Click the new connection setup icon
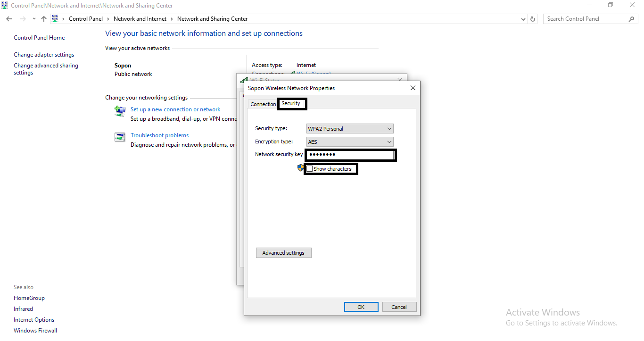 [x=120, y=111]
